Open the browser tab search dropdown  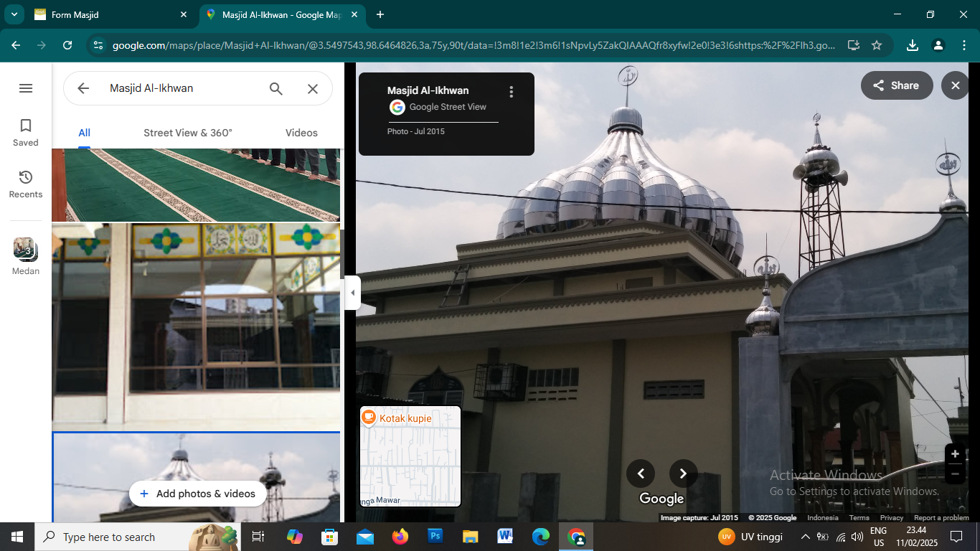[14, 14]
